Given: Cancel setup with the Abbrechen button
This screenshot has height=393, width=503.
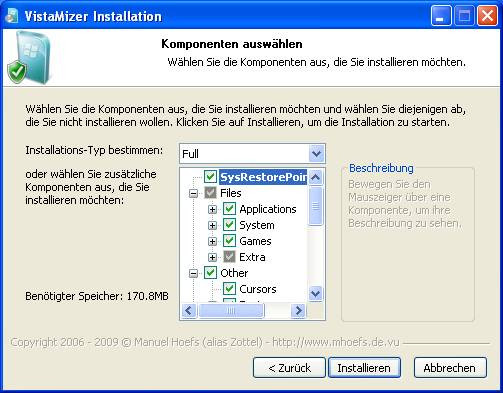Looking at the screenshot, I should [x=450, y=368].
